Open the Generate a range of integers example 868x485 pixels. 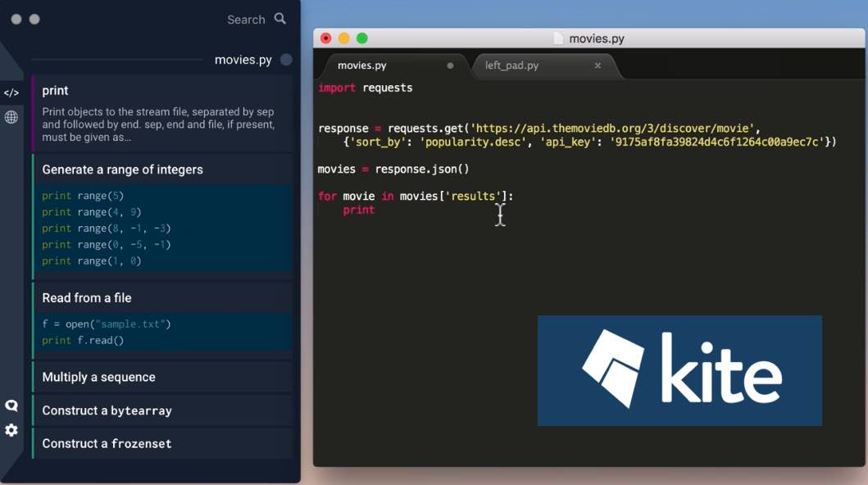[x=123, y=170]
